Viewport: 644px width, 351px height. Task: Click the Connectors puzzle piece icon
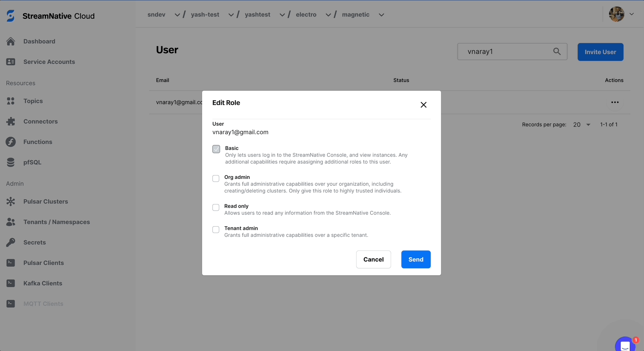coord(11,121)
